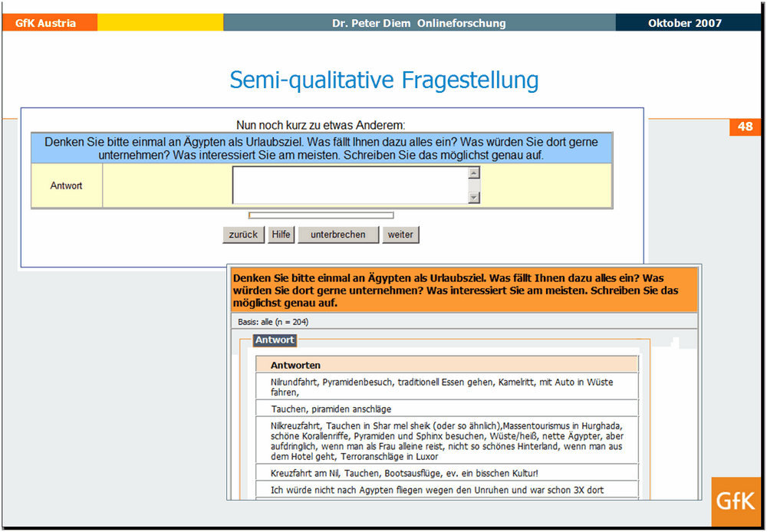Continue with the weiter button
The width and height of the screenshot is (767, 532).
click(x=400, y=235)
